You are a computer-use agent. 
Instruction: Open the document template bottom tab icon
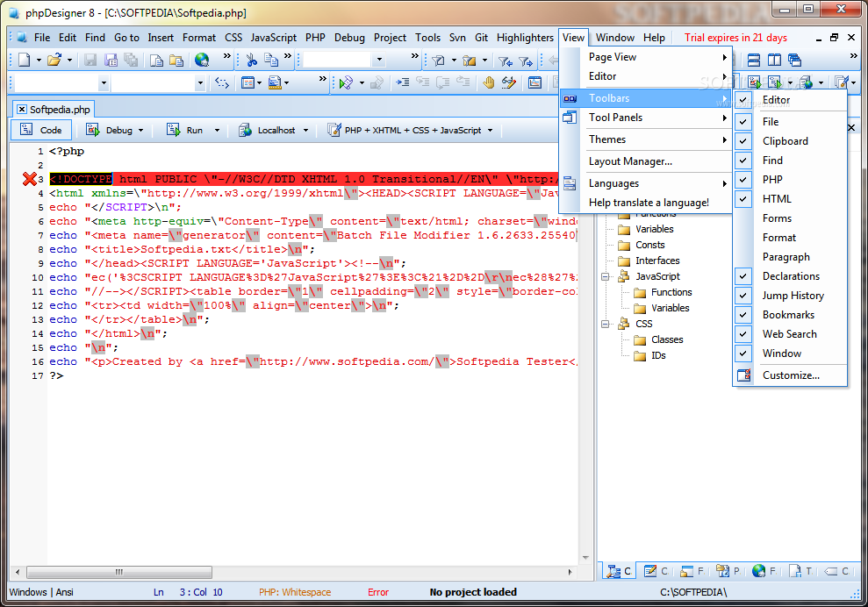pos(795,571)
